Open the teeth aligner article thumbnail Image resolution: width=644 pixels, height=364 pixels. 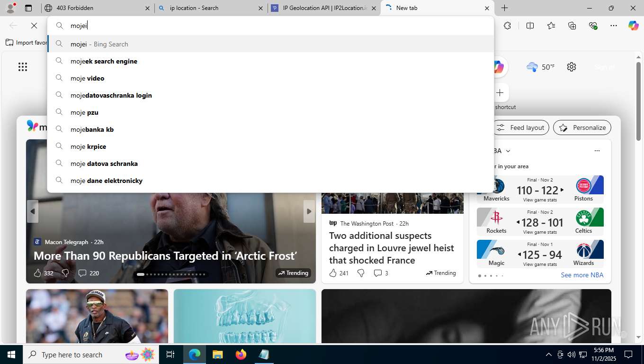[245, 316]
